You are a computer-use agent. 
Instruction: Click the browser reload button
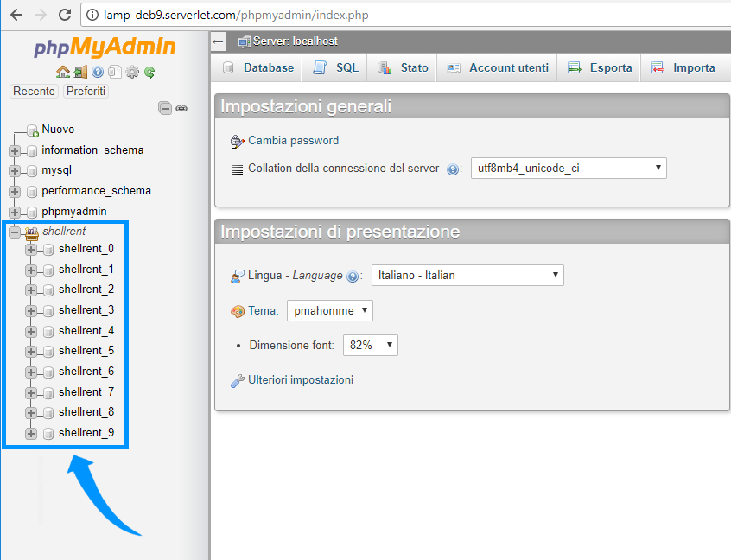coord(65,15)
